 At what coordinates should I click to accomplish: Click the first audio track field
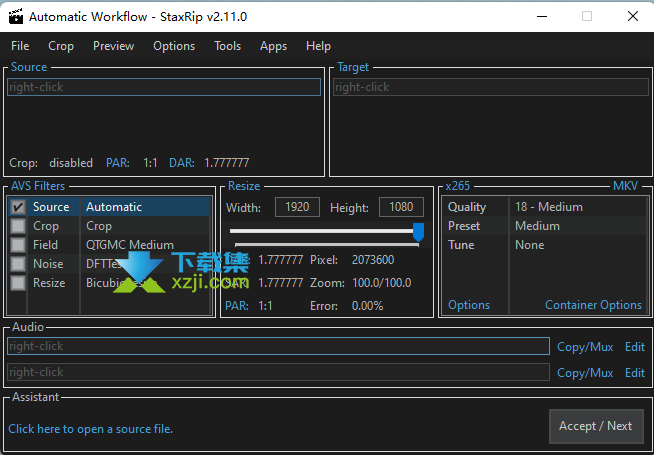pyautogui.click(x=278, y=346)
